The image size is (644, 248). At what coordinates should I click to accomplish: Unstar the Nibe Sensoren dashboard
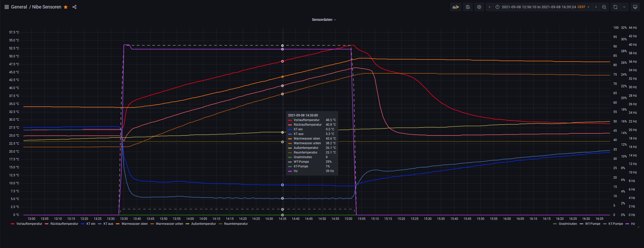(66, 7)
